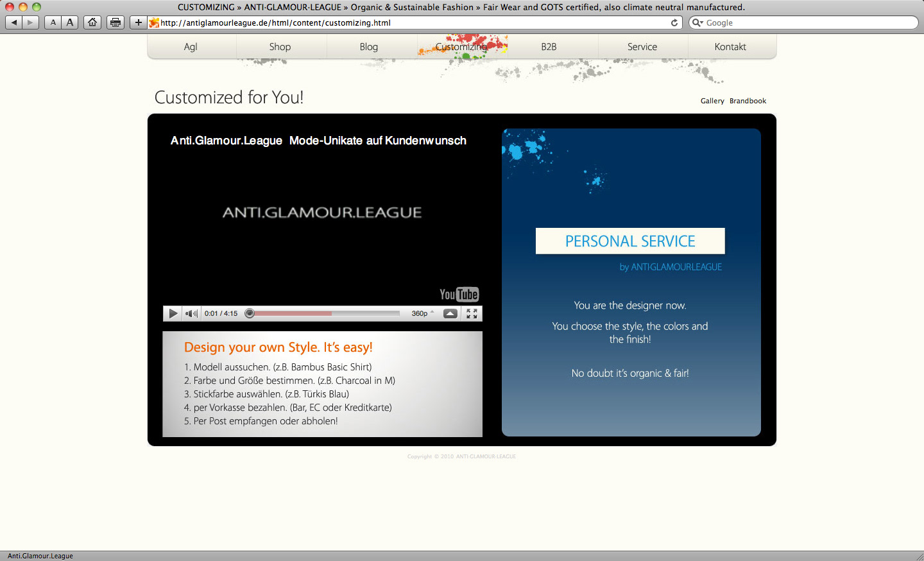Open the Gallery link
The height and width of the screenshot is (561, 924).
click(x=712, y=101)
